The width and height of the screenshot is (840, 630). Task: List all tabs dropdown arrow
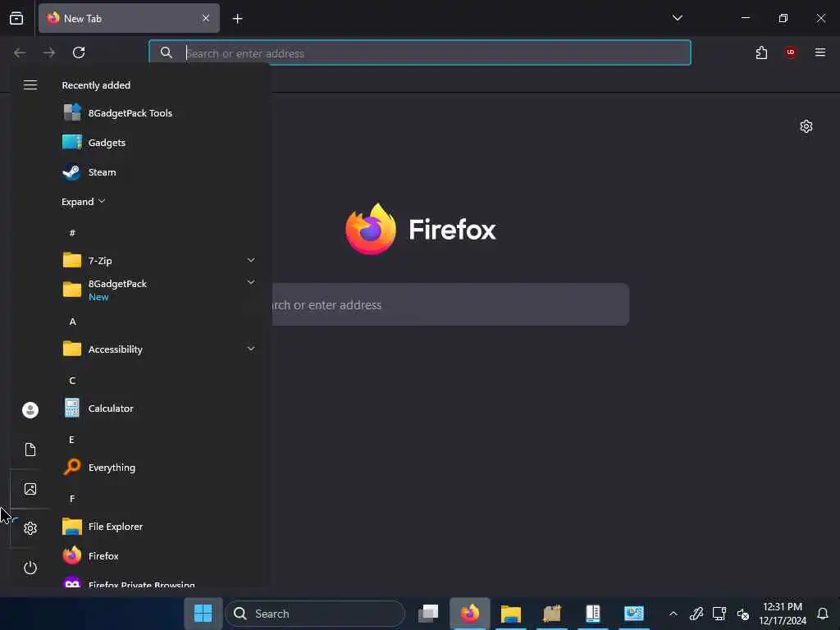[x=677, y=18]
